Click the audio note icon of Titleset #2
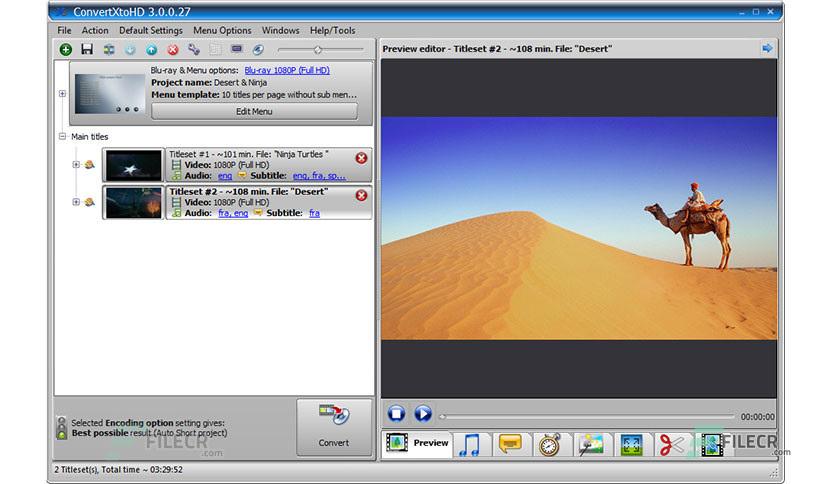 (x=176, y=213)
